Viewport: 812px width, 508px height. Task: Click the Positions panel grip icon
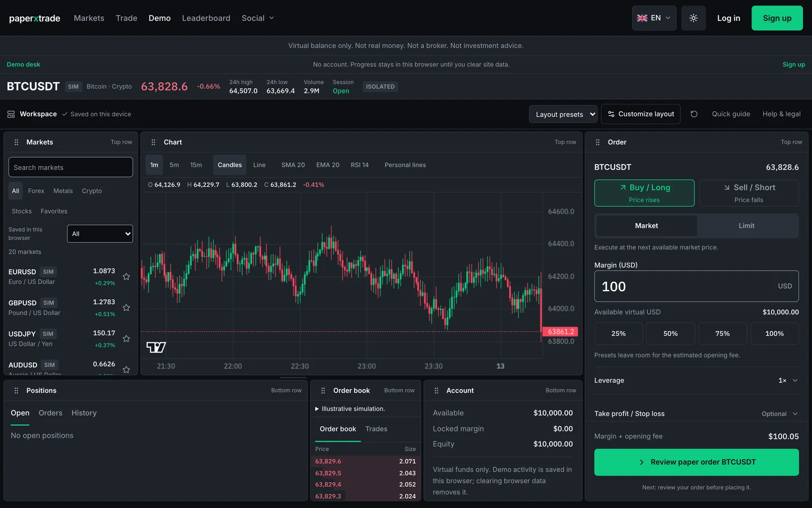pos(16,391)
